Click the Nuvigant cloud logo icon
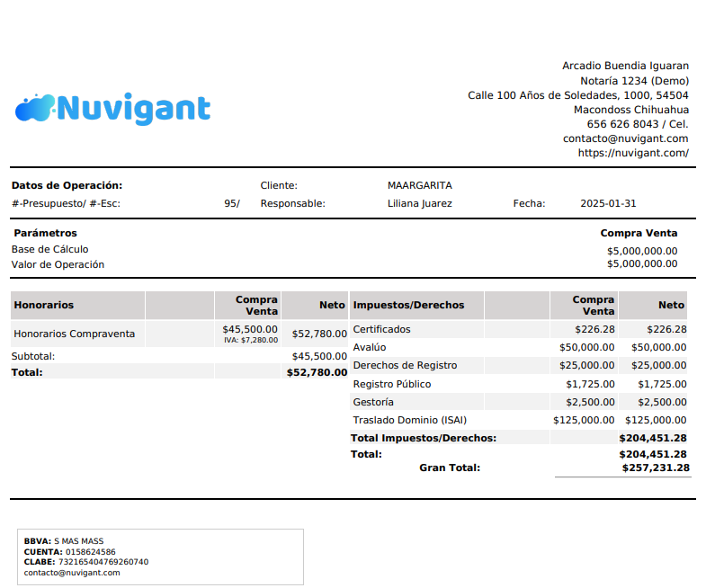706x588 pixels. [35, 108]
